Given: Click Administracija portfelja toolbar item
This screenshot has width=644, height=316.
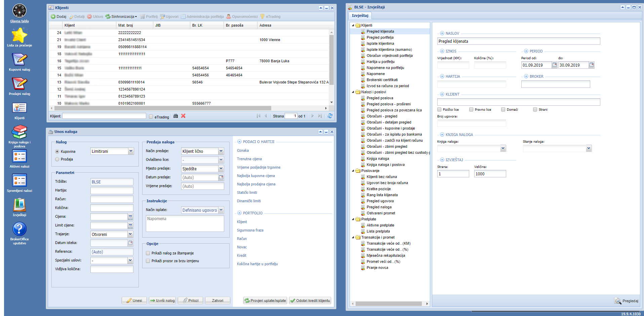Looking at the screenshot, I should (x=202, y=16).
